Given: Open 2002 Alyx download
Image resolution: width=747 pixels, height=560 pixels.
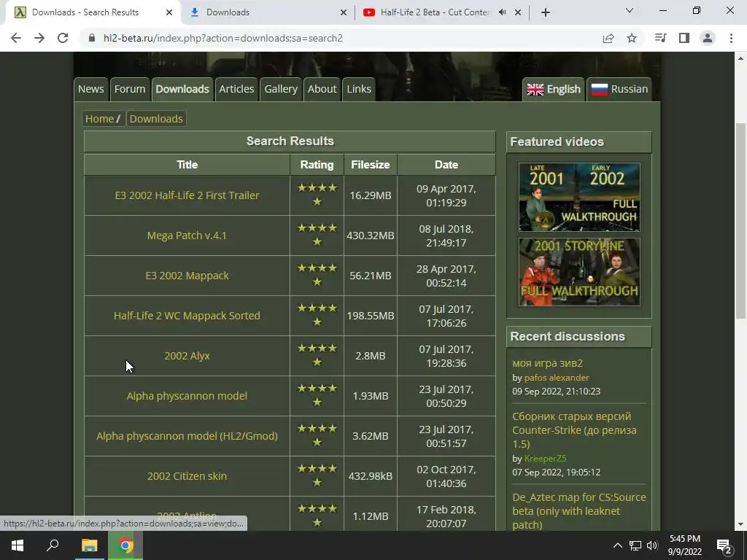Looking at the screenshot, I should [187, 356].
